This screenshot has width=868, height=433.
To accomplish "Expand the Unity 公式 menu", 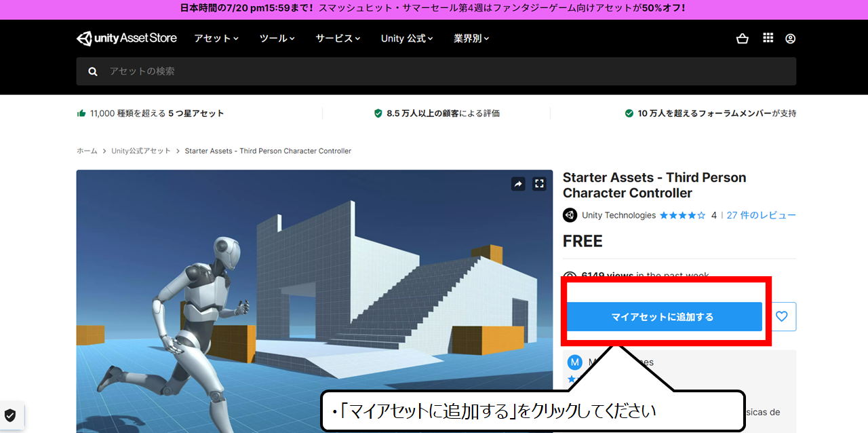I will 407,39.
